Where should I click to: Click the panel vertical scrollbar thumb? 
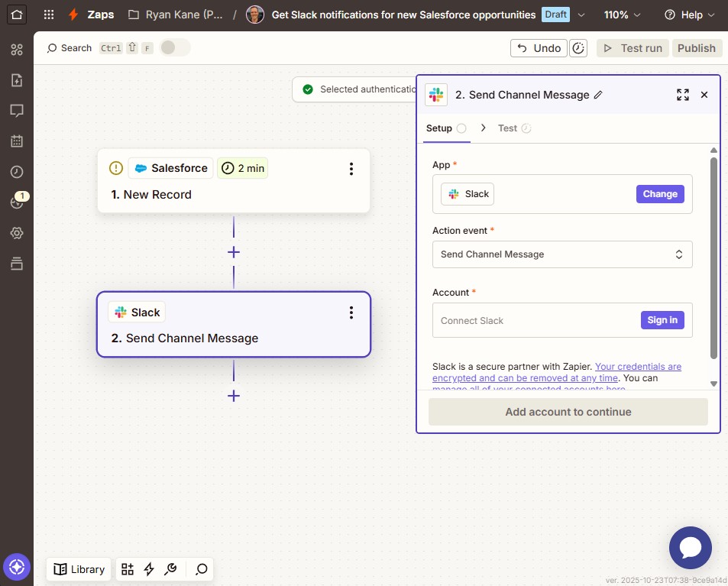click(x=713, y=257)
